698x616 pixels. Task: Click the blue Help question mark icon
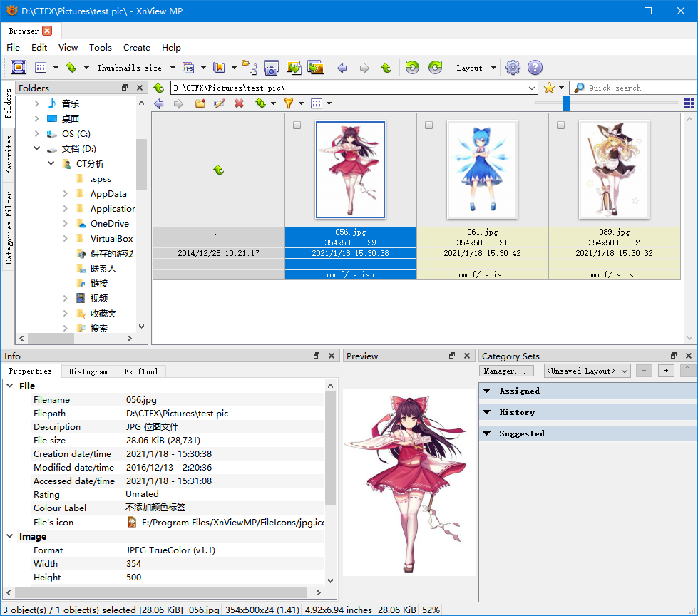click(x=535, y=68)
